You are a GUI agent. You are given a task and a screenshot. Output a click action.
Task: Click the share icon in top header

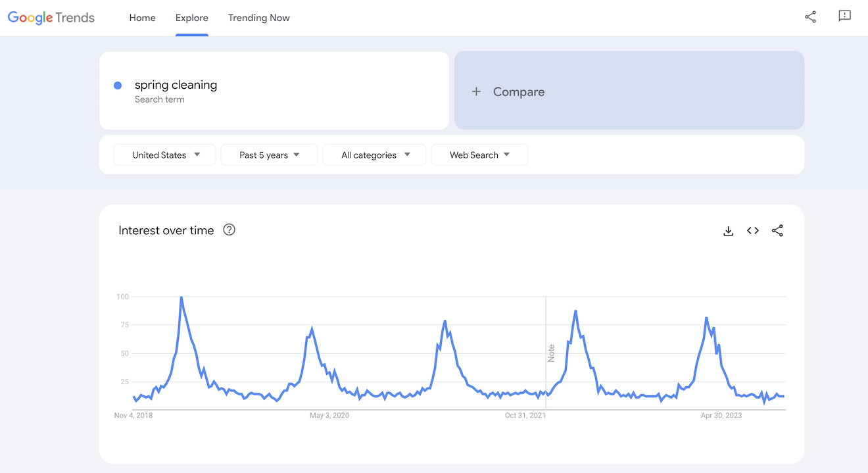[x=810, y=17]
